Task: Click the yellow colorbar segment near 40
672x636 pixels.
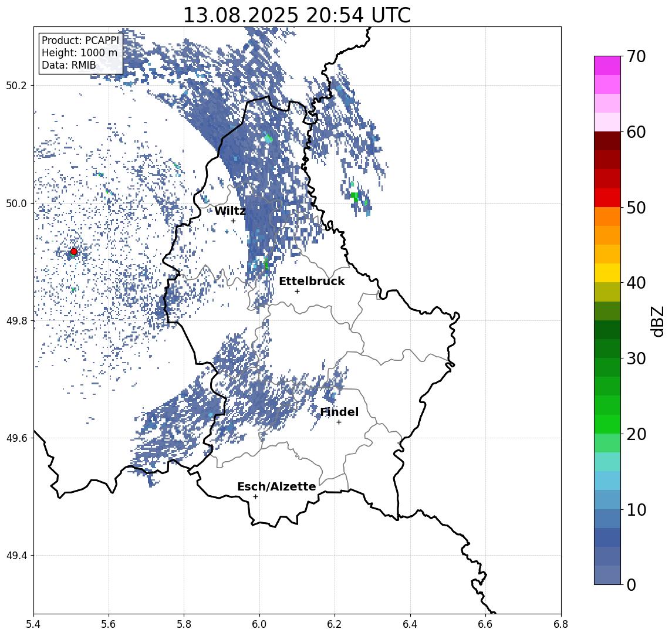Action: [x=607, y=273]
